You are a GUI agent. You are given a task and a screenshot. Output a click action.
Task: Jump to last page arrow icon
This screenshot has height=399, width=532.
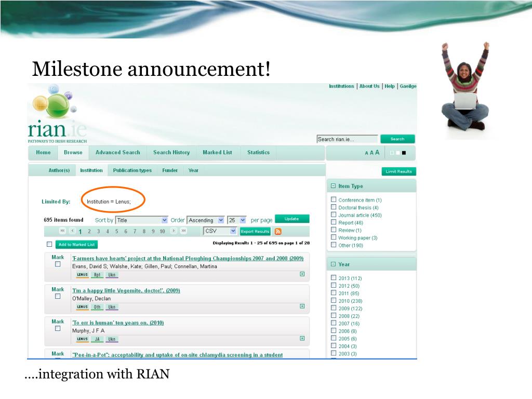(183, 231)
